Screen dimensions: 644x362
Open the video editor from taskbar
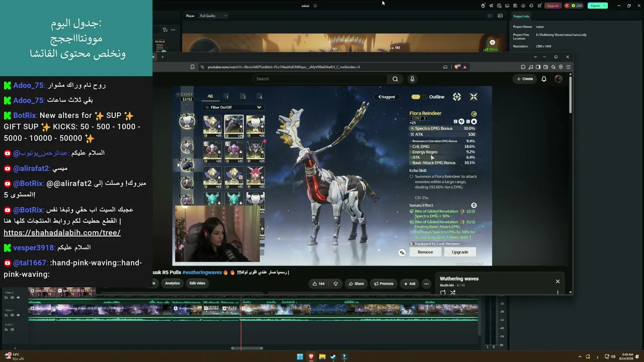click(x=344, y=357)
